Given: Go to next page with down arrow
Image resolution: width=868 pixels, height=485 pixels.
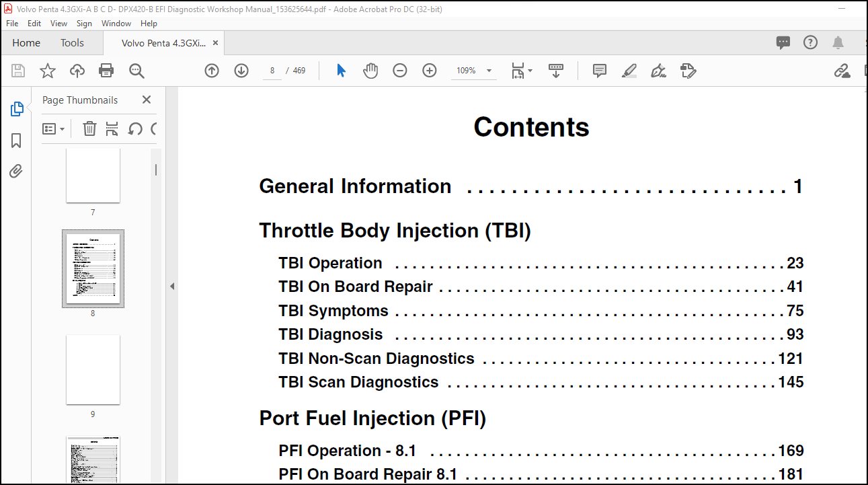Looking at the screenshot, I should [x=241, y=71].
